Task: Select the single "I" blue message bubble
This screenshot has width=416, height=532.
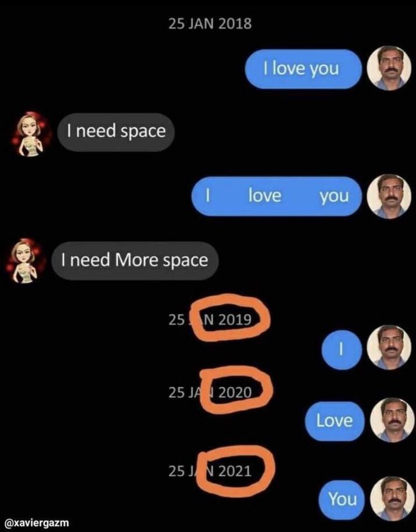Action: pos(341,350)
